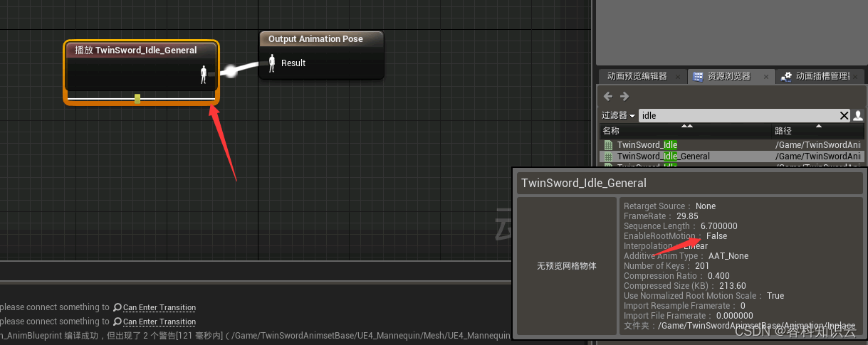This screenshot has width=868, height=345.
Task: Click the magnifier icon of the second warning
Action: tap(117, 322)
